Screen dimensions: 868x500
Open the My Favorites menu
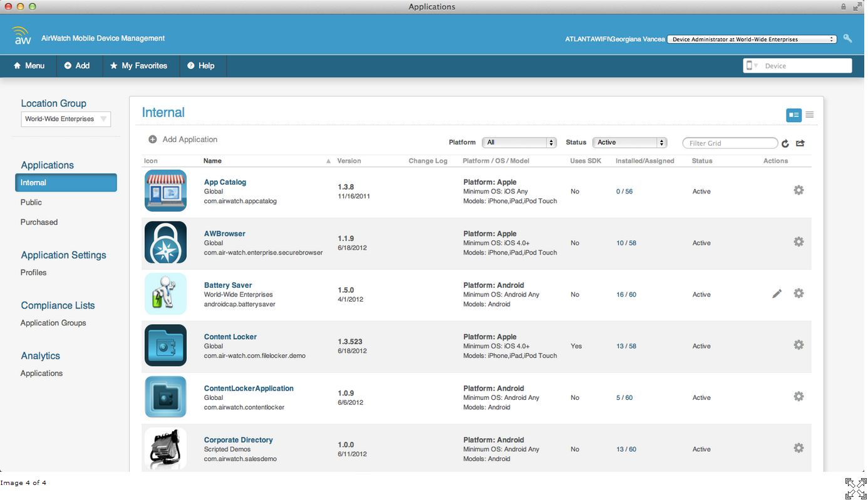tap(140, 66)
